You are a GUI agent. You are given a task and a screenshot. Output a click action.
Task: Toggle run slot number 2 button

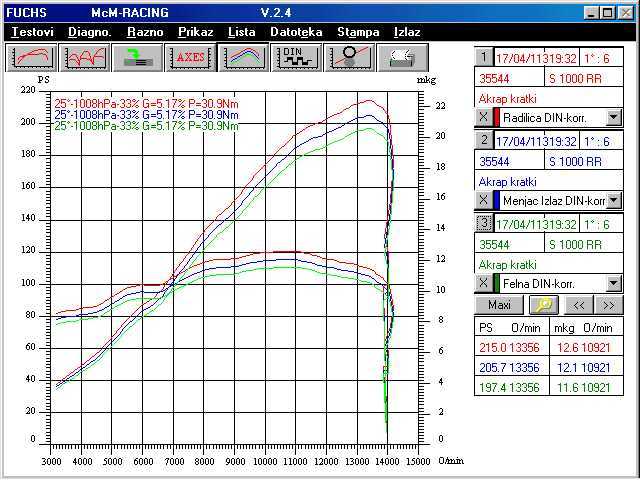coord(483,140)
